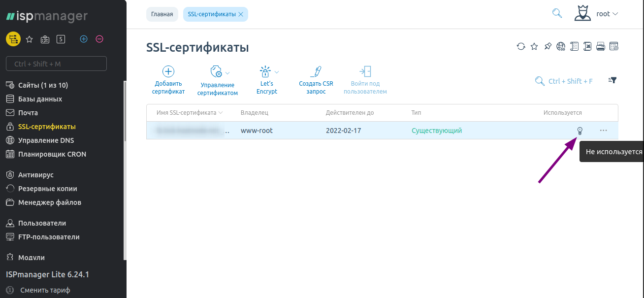This screenshot has height=298, width=644.
Task: Click the globe link icon above the table
Action: pos(561,46)
